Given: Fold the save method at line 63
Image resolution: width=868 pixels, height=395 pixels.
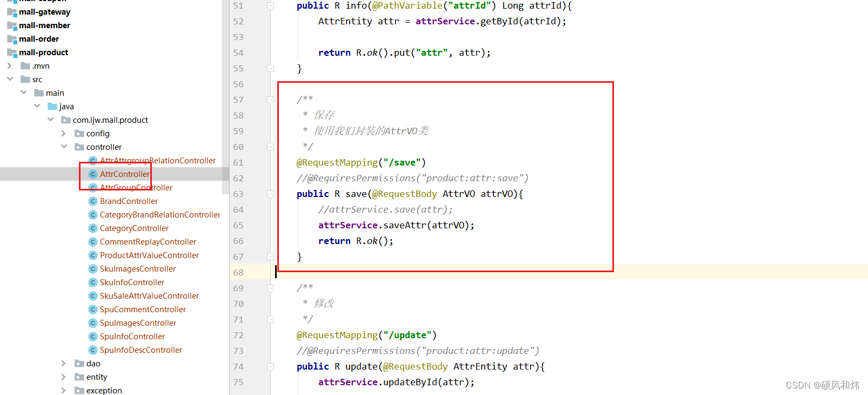Looking at the screenshot, I should click(270, 194).
